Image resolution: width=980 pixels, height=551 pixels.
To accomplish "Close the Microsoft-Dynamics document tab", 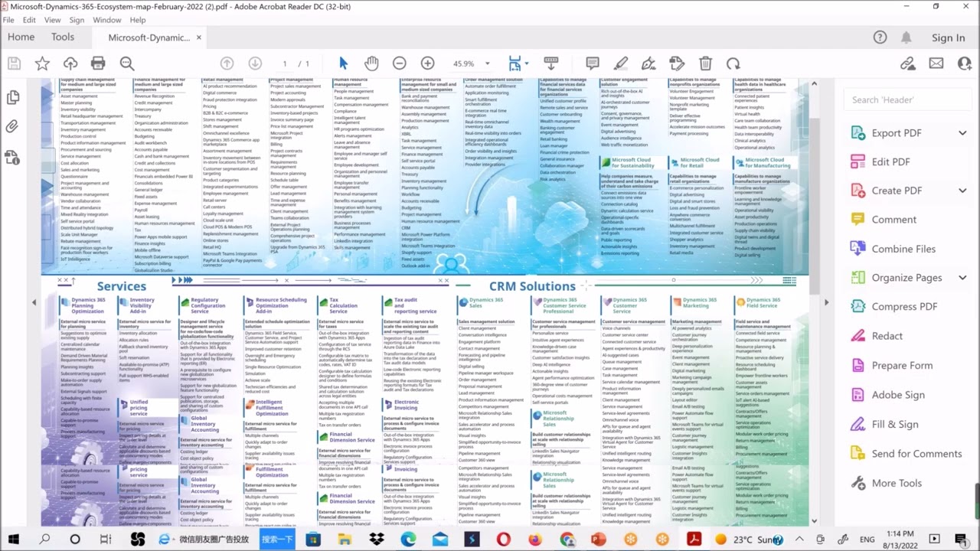I will click(199, 37).
